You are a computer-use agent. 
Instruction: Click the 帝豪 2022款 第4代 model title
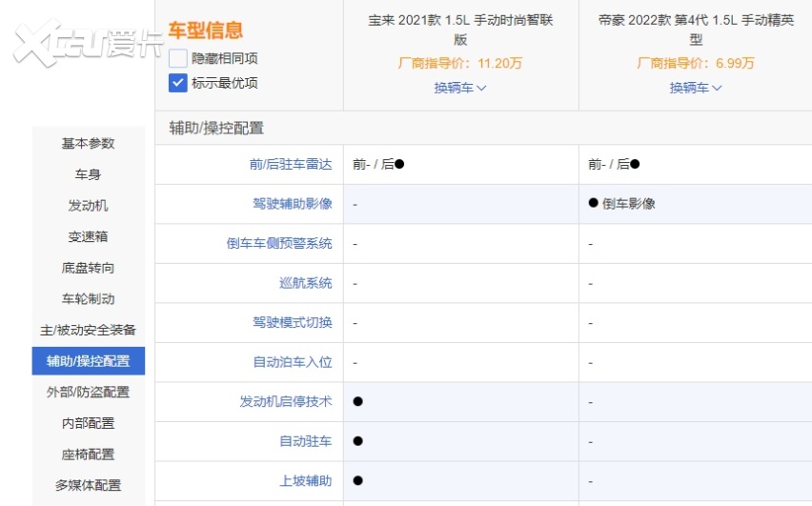coord(696,30)
